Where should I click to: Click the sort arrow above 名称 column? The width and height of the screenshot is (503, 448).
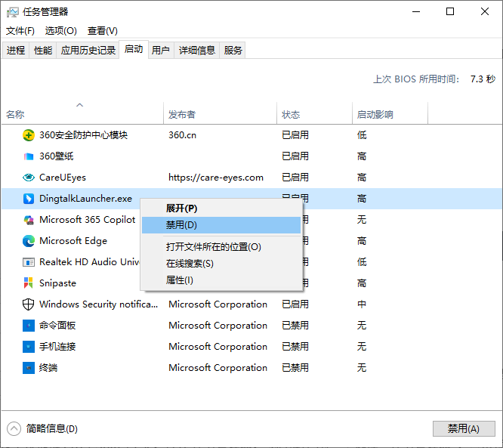(79, 105)
